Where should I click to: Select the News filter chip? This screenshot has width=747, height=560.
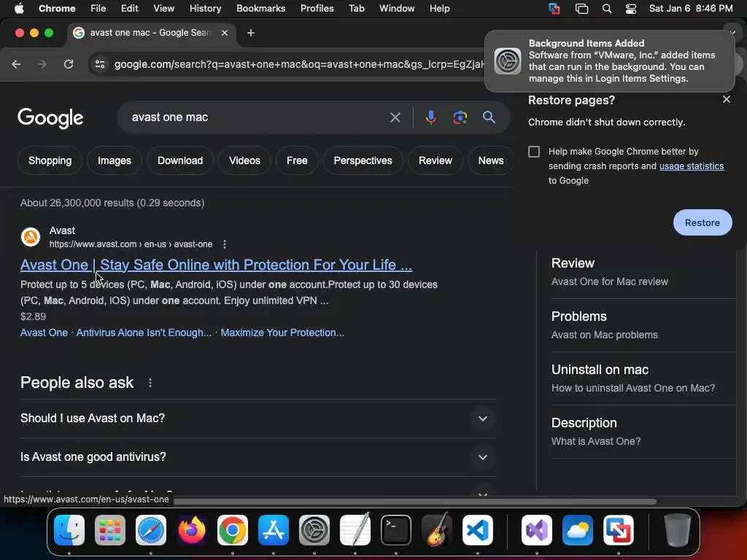tap(491, 160)
